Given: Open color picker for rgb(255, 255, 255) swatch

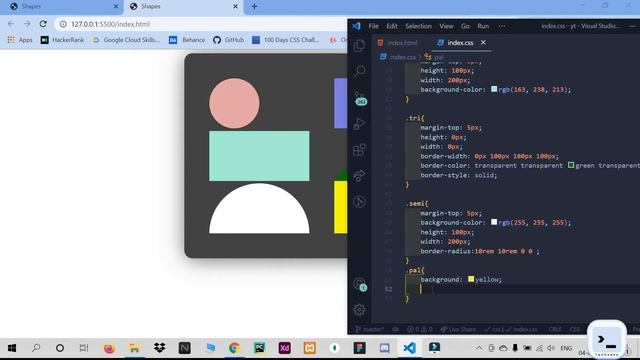Looking at the screenshot, I should click(x=494, y=222).
